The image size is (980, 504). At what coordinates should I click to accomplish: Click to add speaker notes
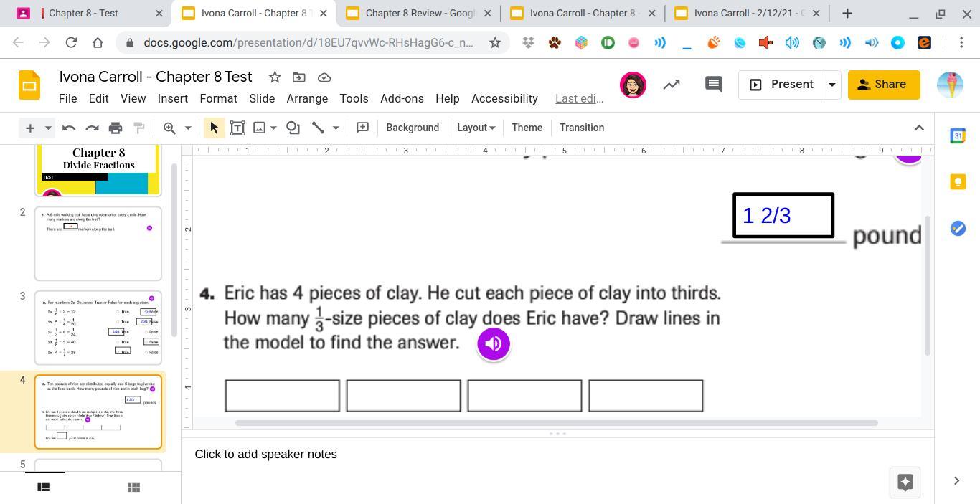point(265,454)
